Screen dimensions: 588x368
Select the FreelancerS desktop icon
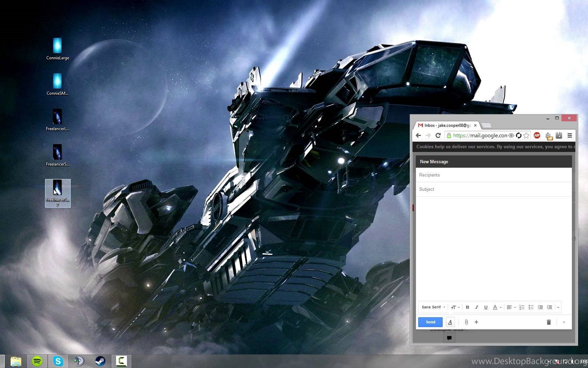point(58,155)
